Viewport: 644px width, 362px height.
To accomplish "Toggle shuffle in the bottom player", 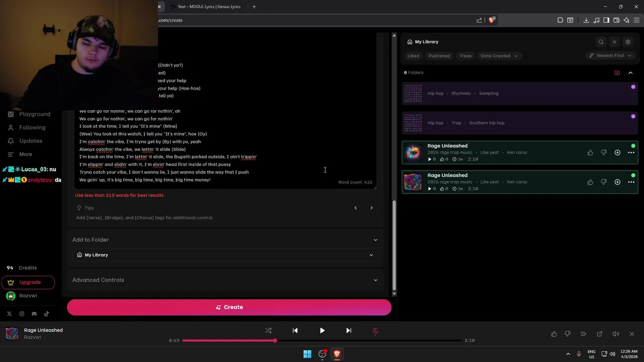I will tap(268, 330).
